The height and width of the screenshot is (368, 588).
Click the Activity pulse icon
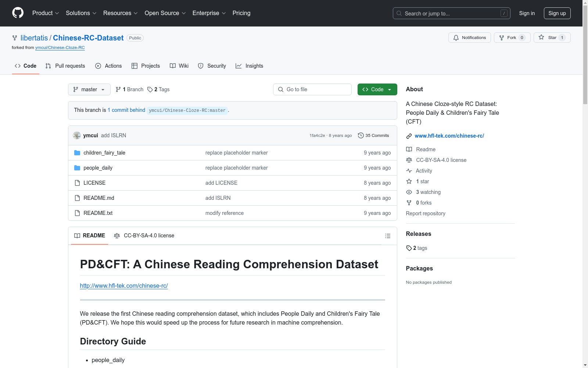click(x=409, y=171)
